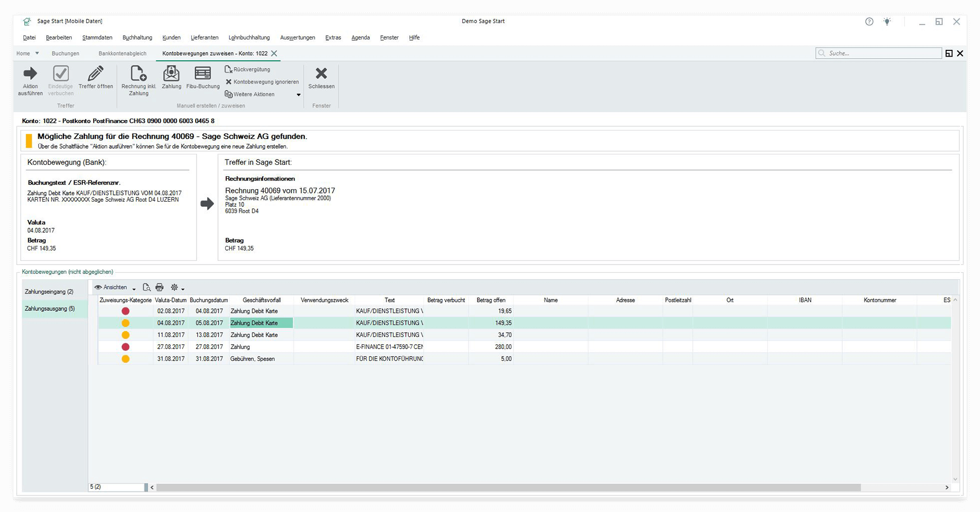The width and height of the screenshot is (980, 512).
Task: Expand the Home tab dropdown arrow
Action: coord(37,53)
